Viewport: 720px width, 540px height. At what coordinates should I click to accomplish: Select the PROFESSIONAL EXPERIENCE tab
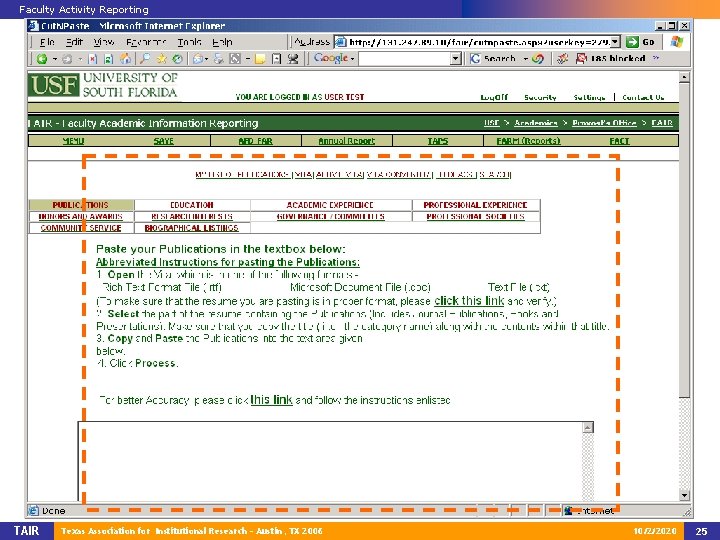click(475, 205)
